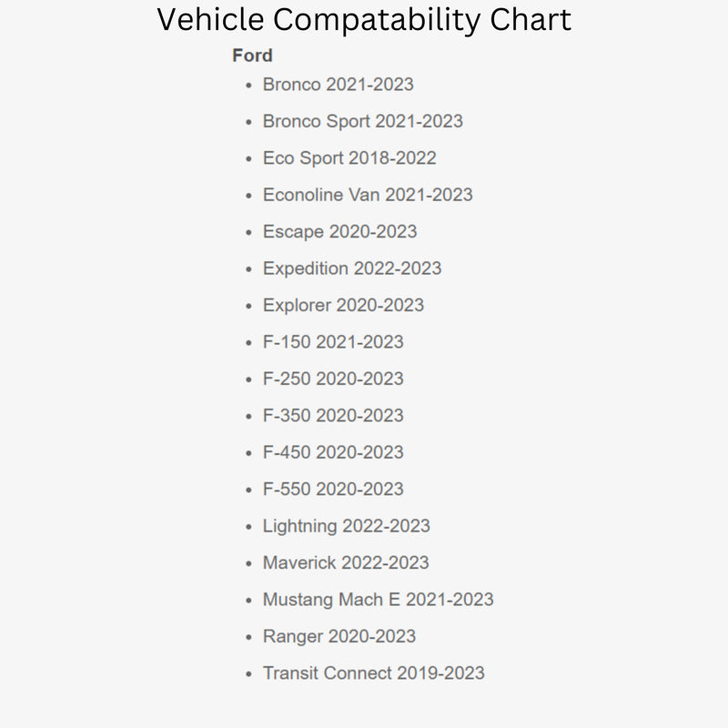The height and width of the screenshot is (728, 728).
Task: Select Bronco Sport 2021-2023 list item
Action: (362, 121)
